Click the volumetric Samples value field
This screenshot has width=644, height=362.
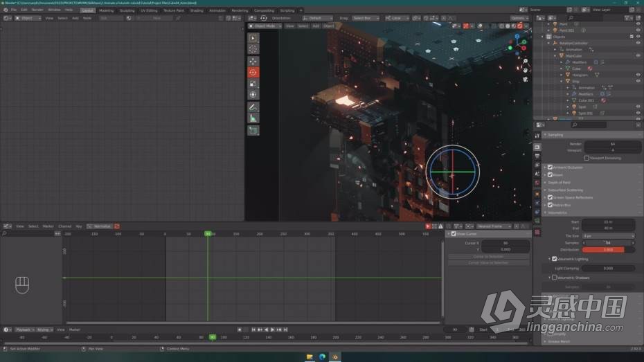point(608,242)
